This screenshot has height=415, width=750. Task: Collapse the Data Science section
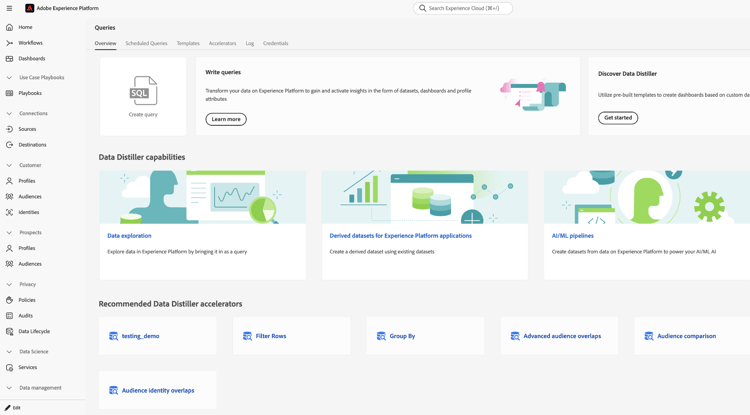[9, 352]
